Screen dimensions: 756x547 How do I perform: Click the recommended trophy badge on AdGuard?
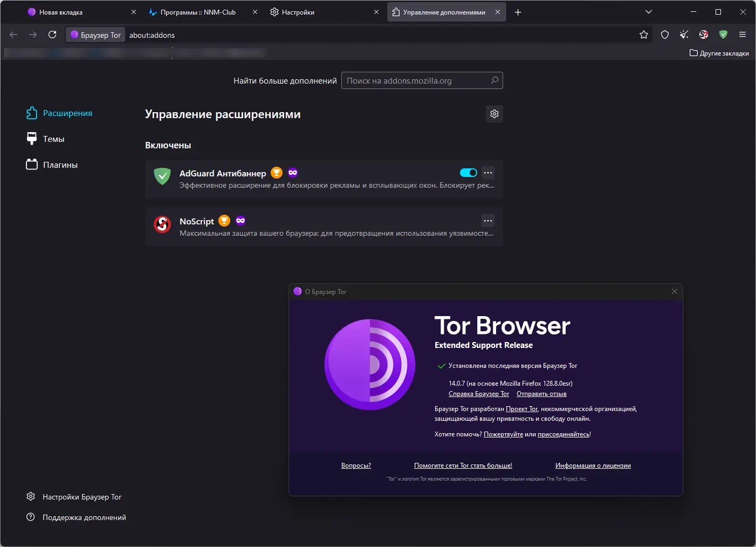[x=277, y=173]
